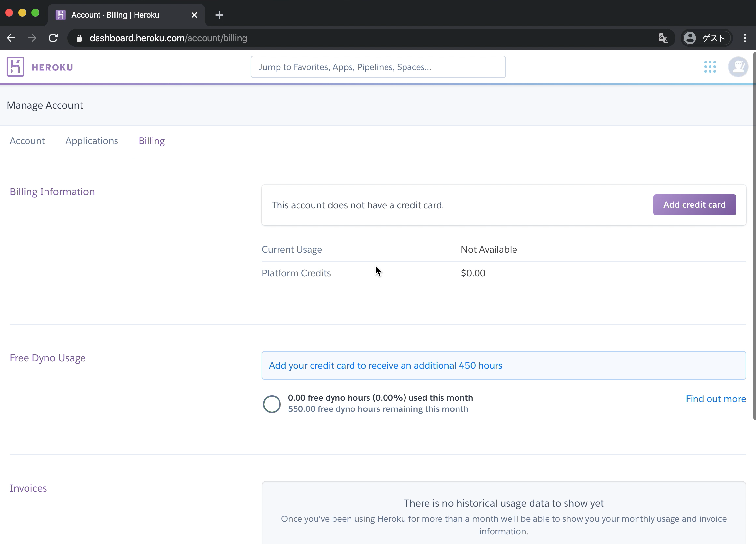Reload the page with refresh icon
The height and width of the screenshot is (544, 756).
pyautogui.click(x=53, y=38)
